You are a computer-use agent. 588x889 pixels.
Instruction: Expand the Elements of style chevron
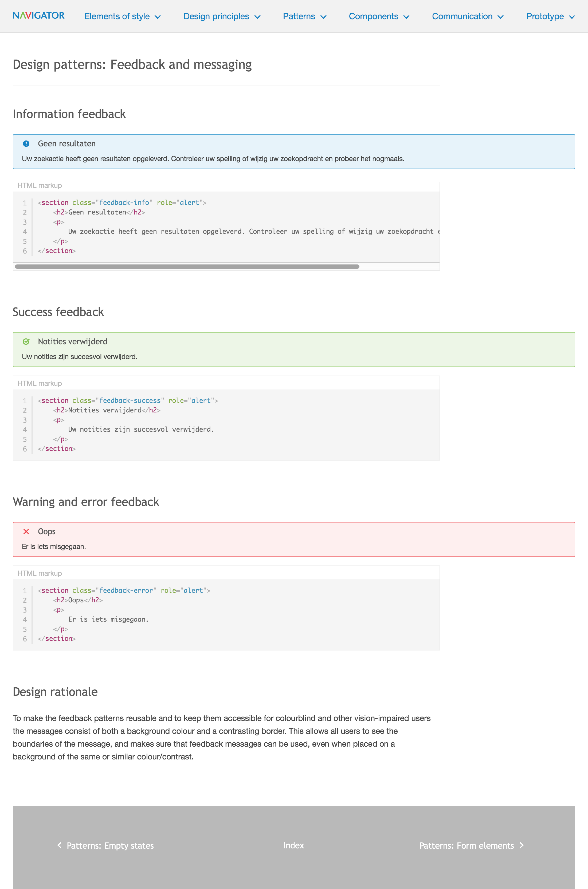(158, 17)
